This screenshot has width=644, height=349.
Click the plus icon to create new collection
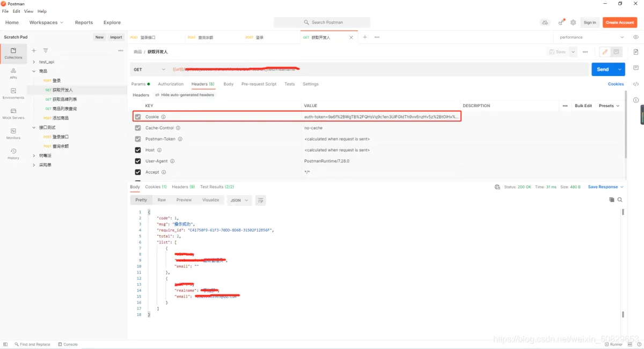point(34,50)
